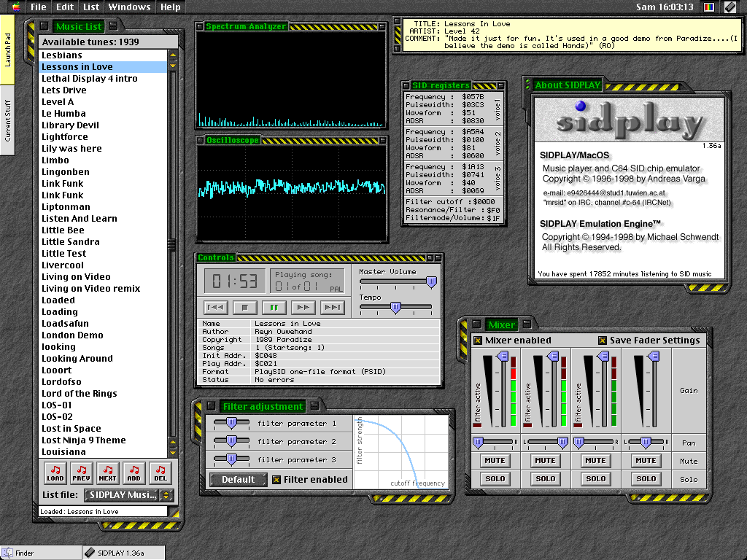Screen dimensions: 747x560
Task: Click the monitor color icon in menu bar
Action: coord(709,7)
